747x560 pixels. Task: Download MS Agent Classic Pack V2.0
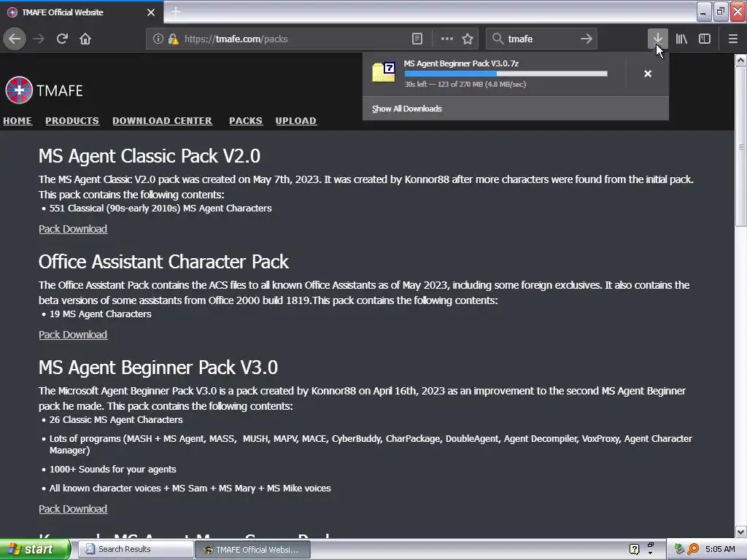coord(73,229)
